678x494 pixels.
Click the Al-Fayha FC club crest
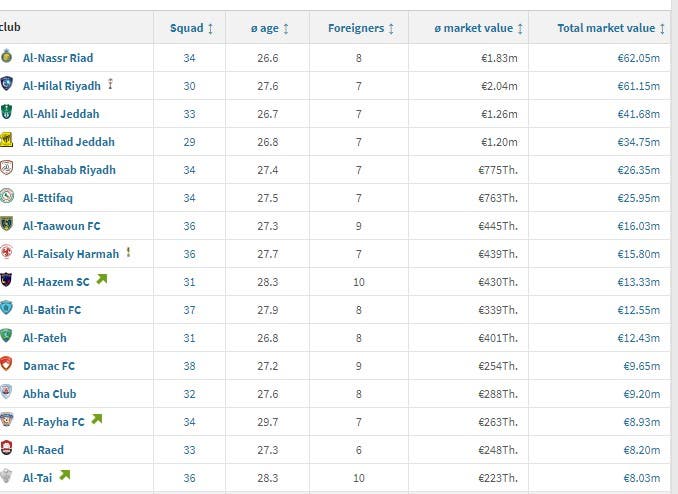click(7, 421)
